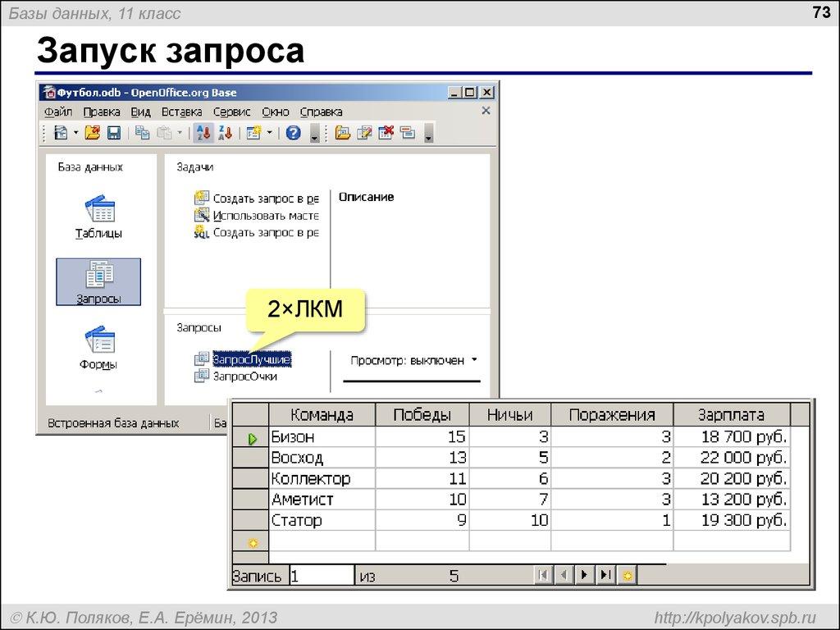This screenshot has height=630, width=840.
Task: Click the Save database toolbar icon
Action: click(114, 133)
